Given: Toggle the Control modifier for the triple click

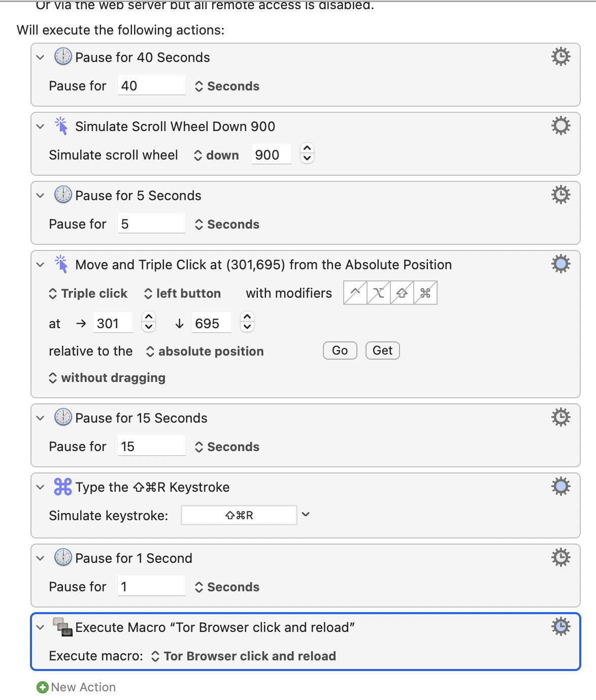Looking at the screenshot, I should click(355, 293).
